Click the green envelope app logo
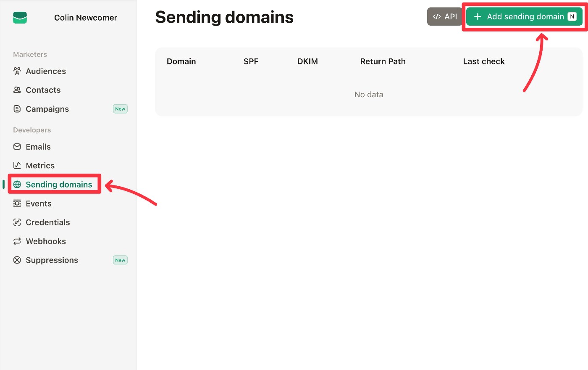Viewport: 588px width, 370px height. (20, 18)
